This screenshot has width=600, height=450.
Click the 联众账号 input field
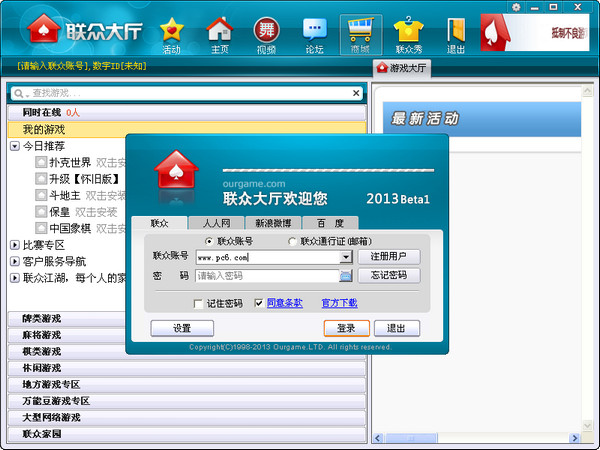(x=268, y=257)
